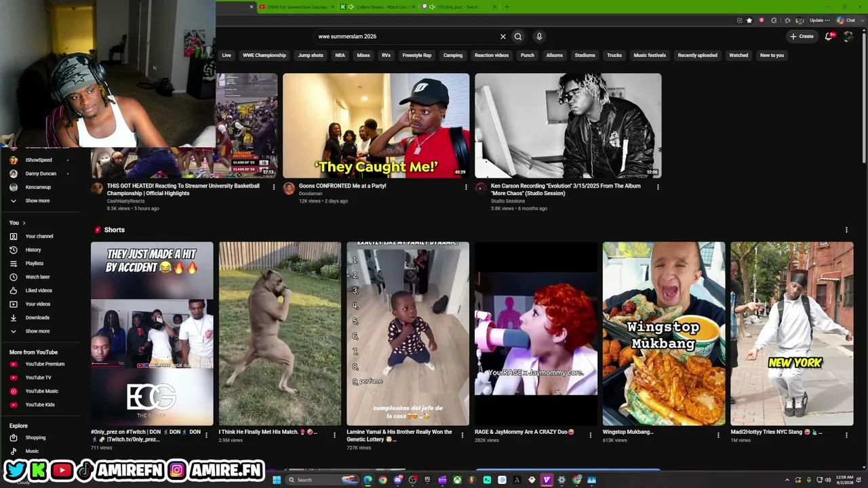The width and height of the screenshot is (868, 488).
Task: Open YouTube TV logo in sidebar
Action: coord(13,378)
